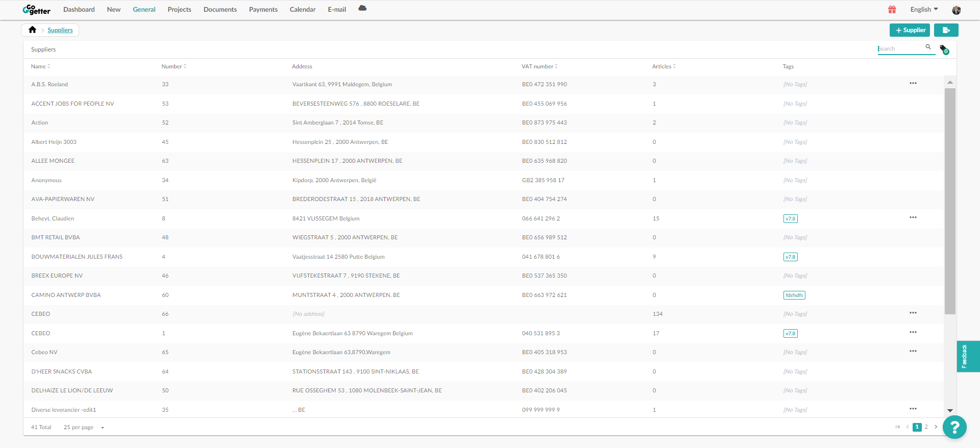Viewport: 980px width, 448px height.
Task: Open supplier BMT RETAIL BVBA
Action: click(x=56, y=237)
